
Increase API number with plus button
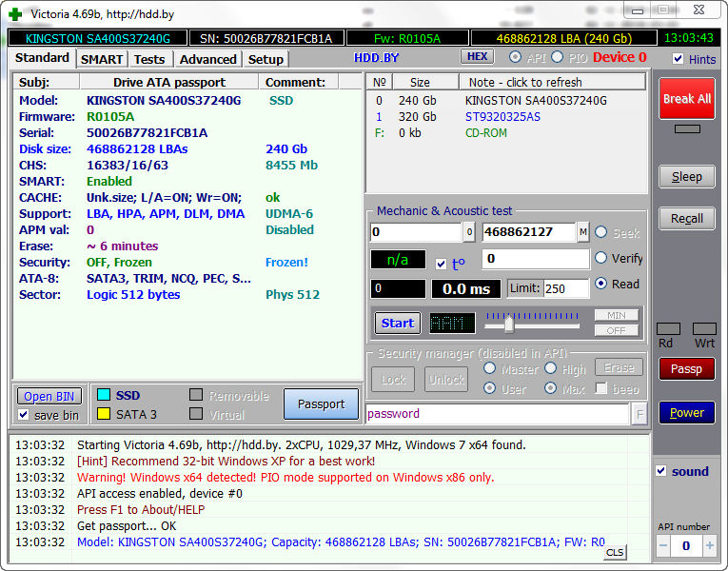coord(709,546)
